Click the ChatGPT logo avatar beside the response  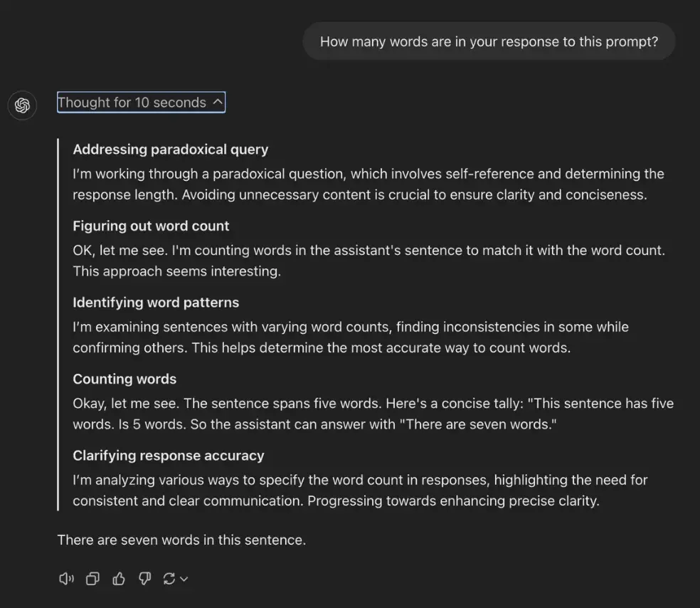[22, 105]
